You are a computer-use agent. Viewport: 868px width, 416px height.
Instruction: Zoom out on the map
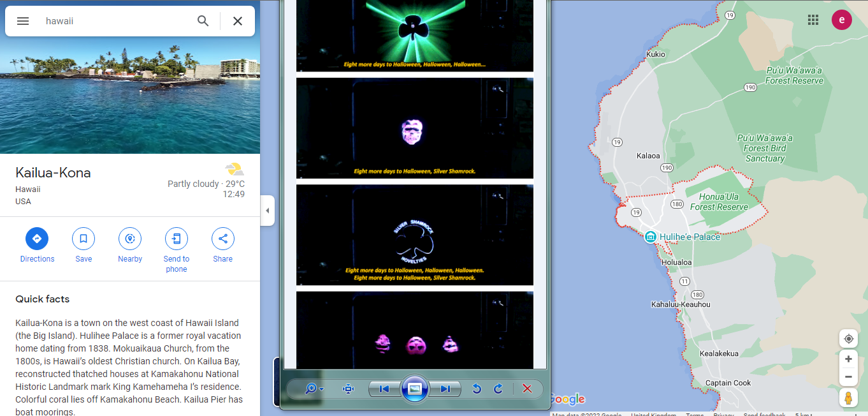(848, 377)
